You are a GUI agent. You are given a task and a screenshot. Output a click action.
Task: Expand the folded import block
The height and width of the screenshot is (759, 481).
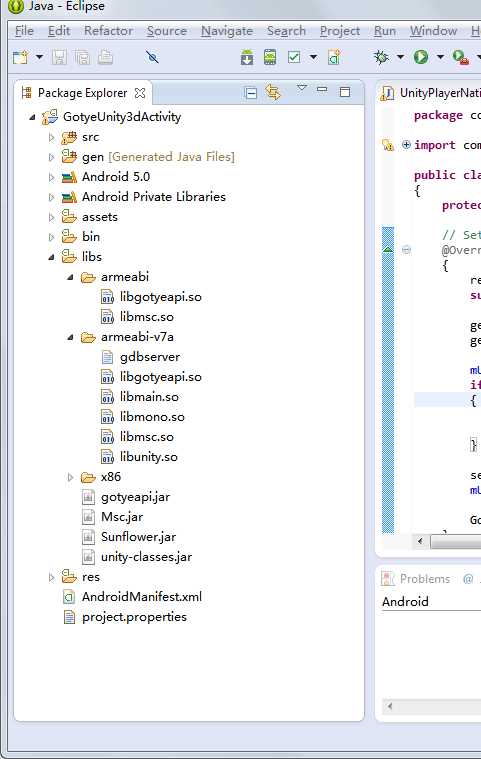406,145
